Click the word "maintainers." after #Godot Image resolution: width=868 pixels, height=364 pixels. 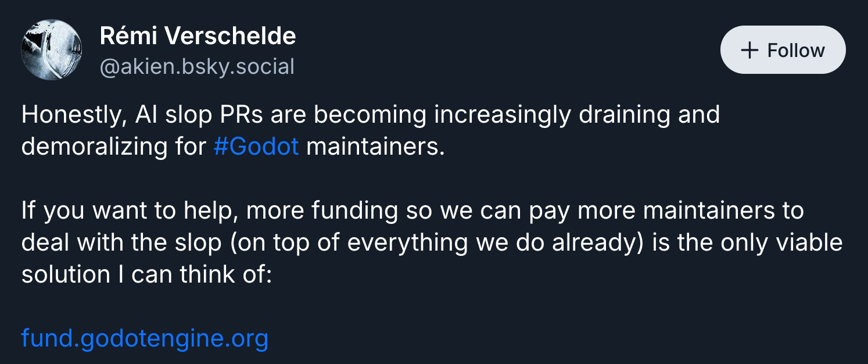tap(375, 146)
